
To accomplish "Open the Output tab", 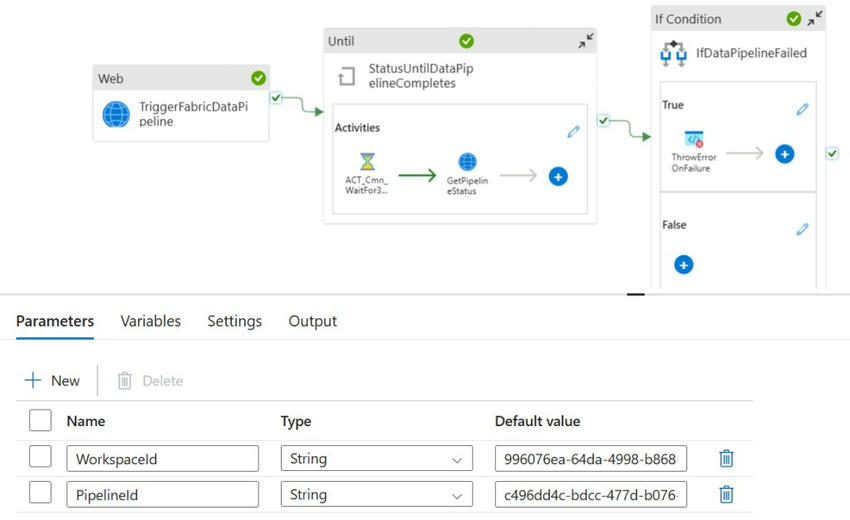I will pos(312,321).
